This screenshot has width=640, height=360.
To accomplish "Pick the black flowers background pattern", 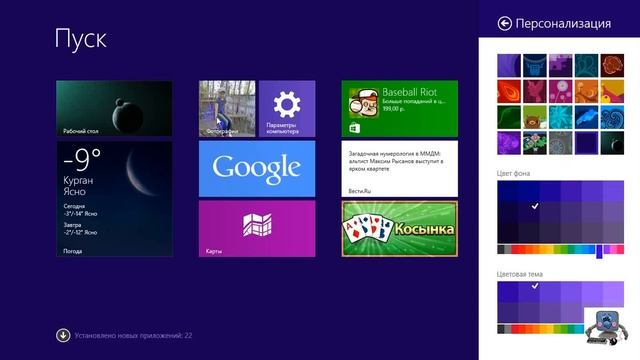I will point(535,143).
